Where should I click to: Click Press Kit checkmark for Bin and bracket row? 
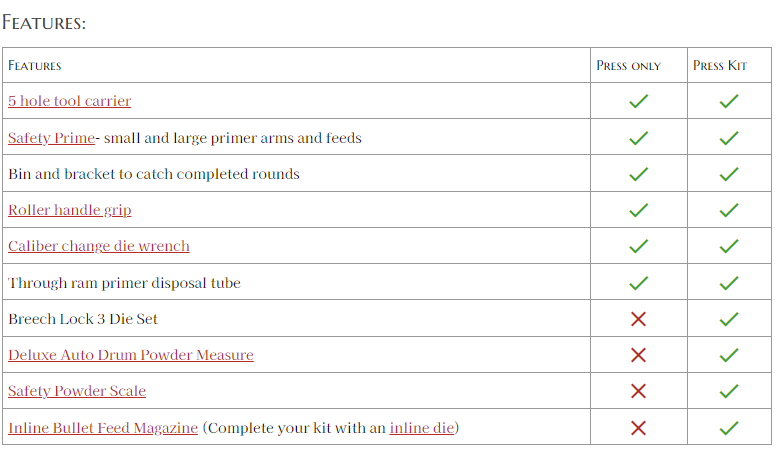coord(729,174)
